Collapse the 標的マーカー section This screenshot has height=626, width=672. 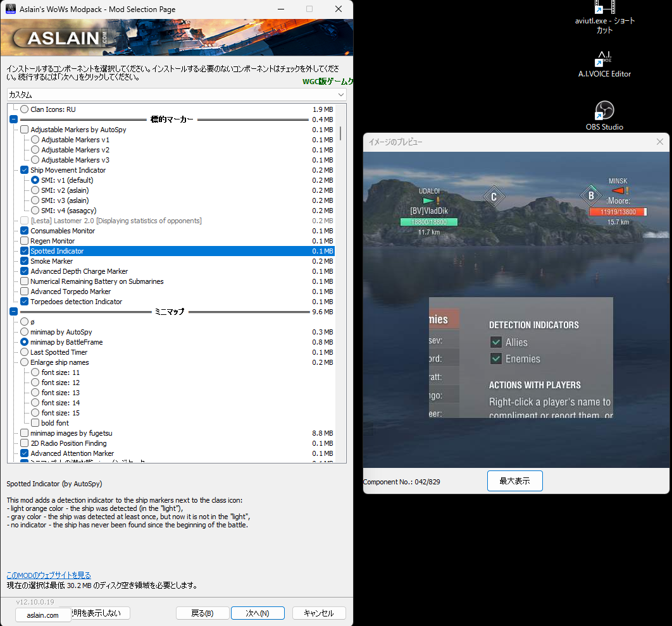13,119
